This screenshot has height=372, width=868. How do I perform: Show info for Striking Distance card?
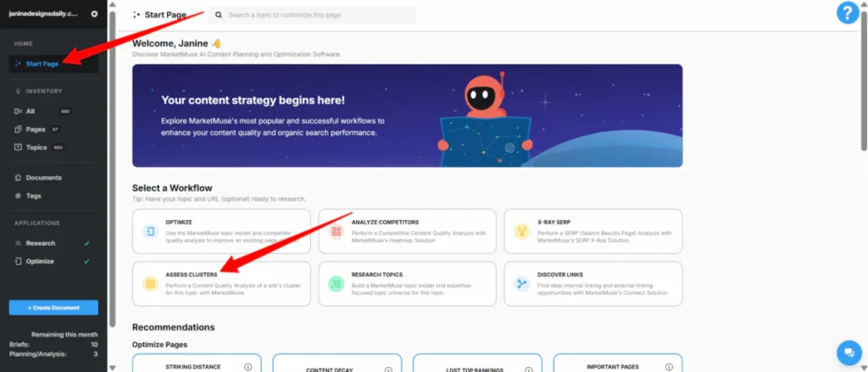pyautogui.click(x=248, y=366)
